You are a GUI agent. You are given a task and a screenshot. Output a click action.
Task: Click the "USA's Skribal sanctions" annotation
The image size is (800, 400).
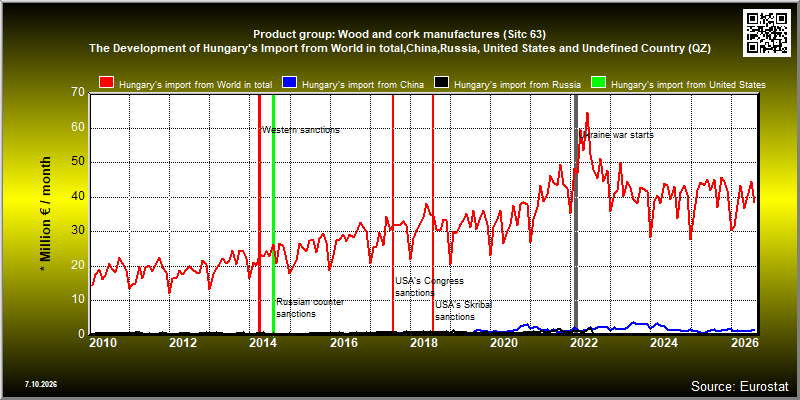tap(463, 311)
